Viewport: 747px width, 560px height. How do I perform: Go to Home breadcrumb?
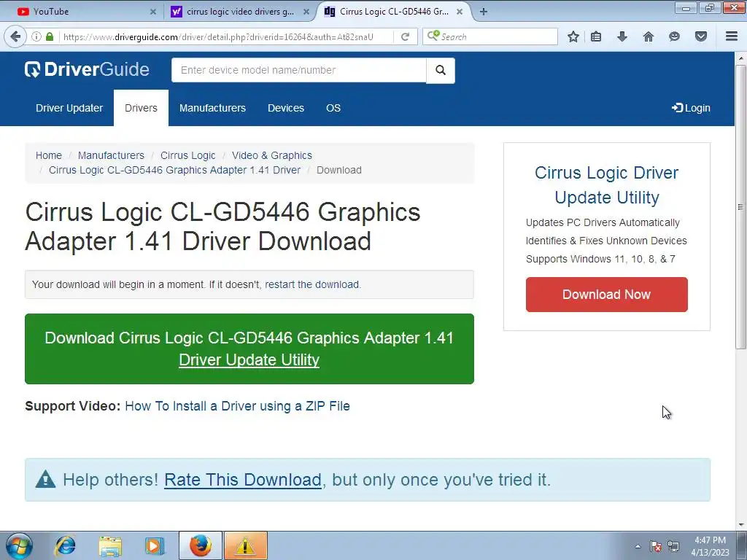click(x=49, y=155)
